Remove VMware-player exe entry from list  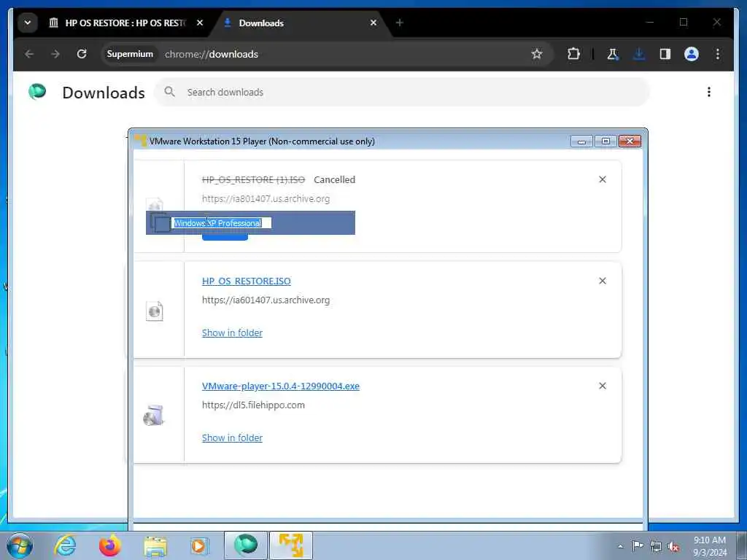[603, 386]
